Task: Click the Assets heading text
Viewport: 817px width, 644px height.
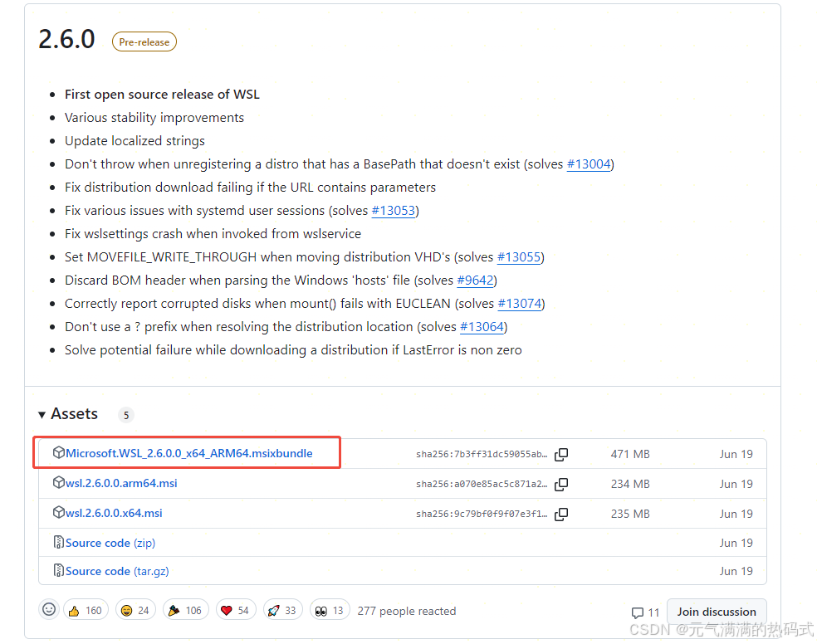Action: point(75,414)
